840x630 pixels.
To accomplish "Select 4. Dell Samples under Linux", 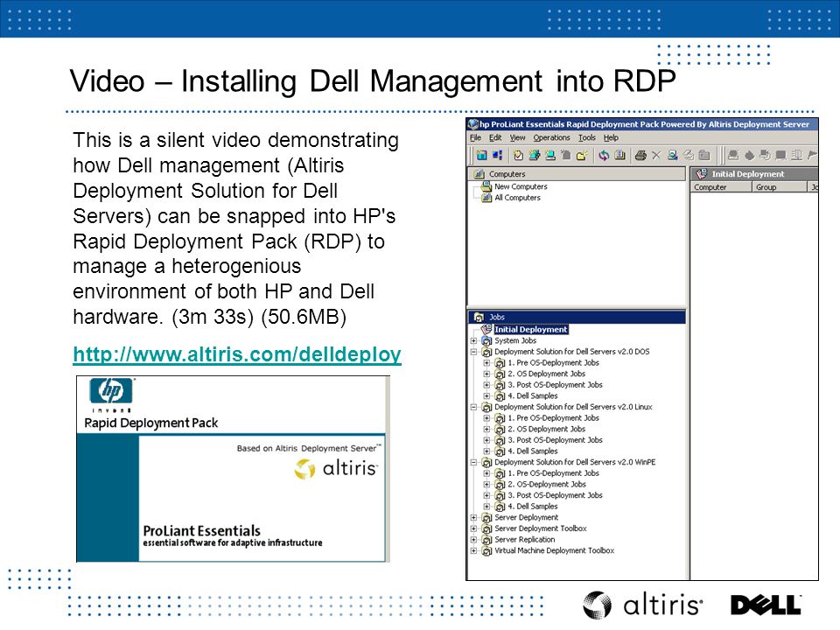I will [x=533, y=451].
